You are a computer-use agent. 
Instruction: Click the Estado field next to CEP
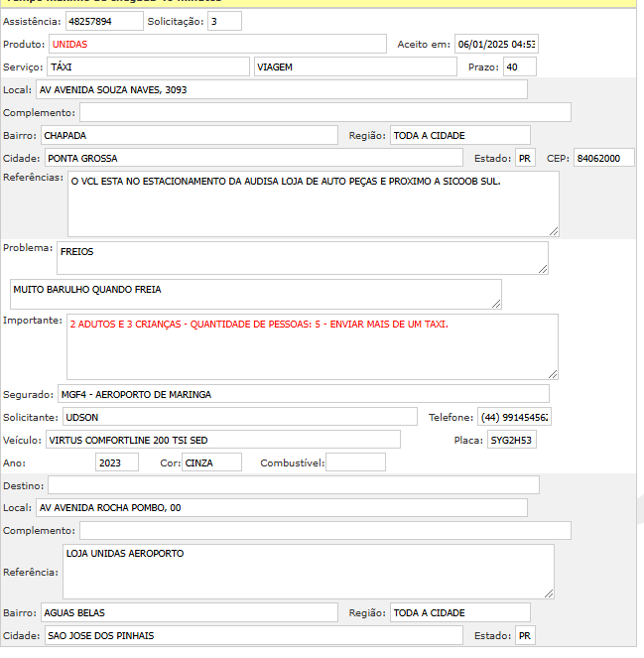coord(525,158)
